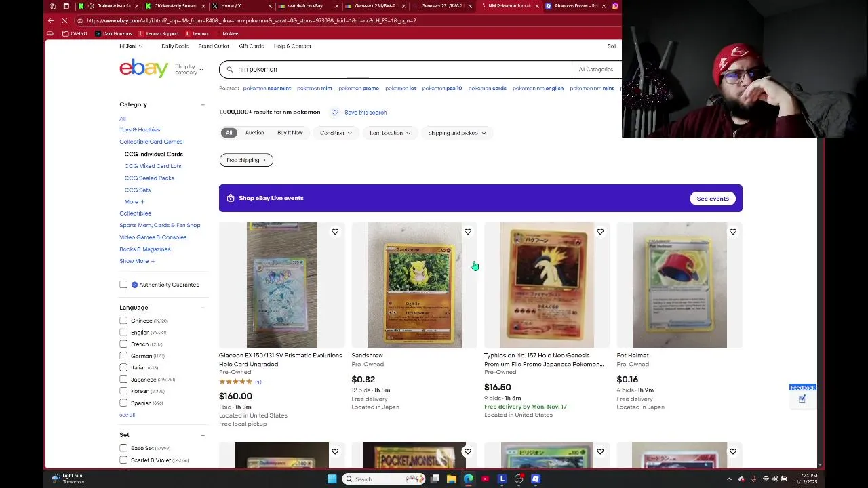Image resolution: width=868 pixels, height=488 pixels.
Task: Check the French language filter
Action: pos(123,344)
